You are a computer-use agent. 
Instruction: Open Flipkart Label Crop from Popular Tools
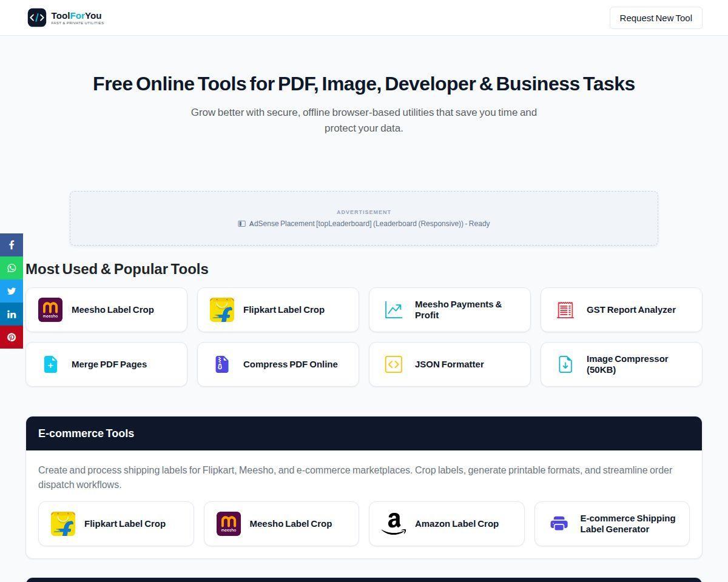point(278,310)
